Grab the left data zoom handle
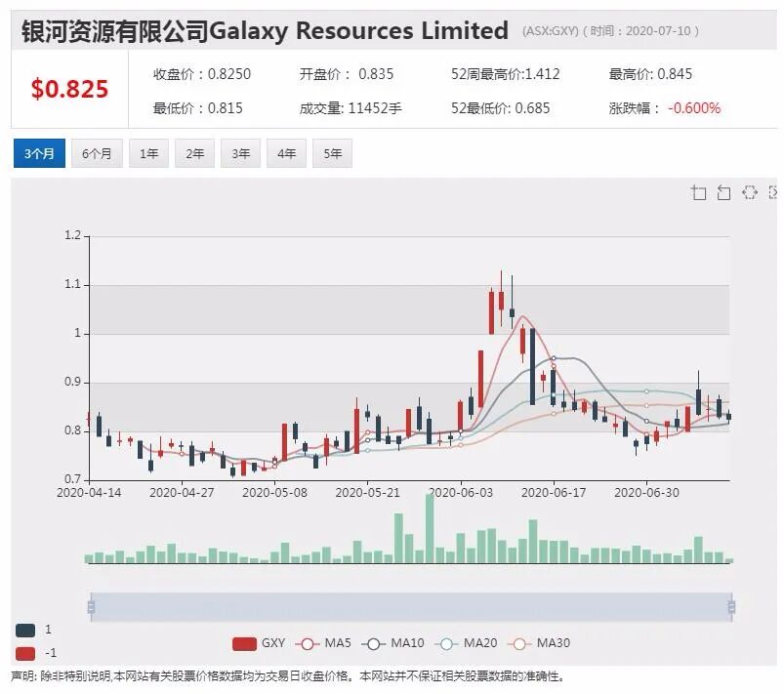Viewport: 784px width, 694px height. [x=91, y=607]
